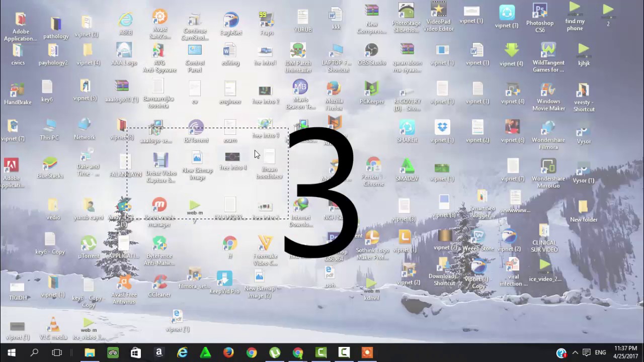This screenshot has width=644, height=362.
Task: Open the Photoshop CS6 desktop shortcut
Action: 539,18
